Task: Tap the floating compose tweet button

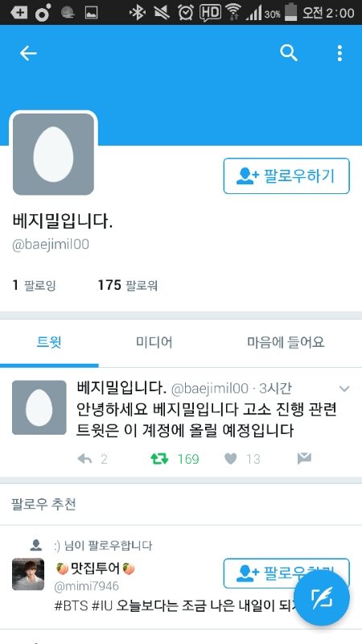Action: (322, 598)
